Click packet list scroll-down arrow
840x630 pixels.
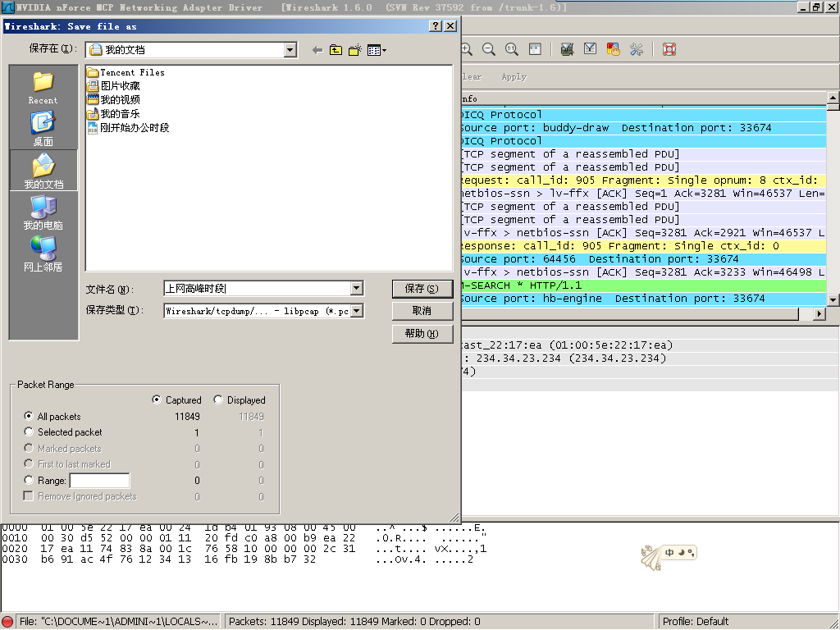point(833,300)
